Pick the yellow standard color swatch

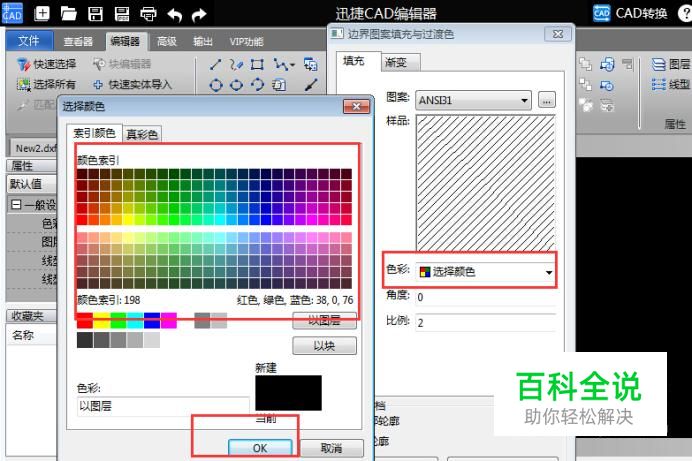tap(102, 321)
